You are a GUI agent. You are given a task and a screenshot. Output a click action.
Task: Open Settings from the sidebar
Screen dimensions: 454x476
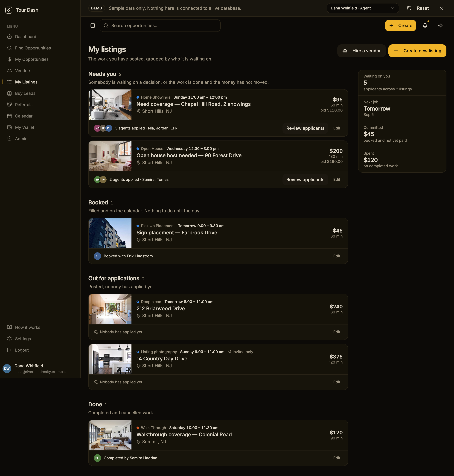[40, 339]
